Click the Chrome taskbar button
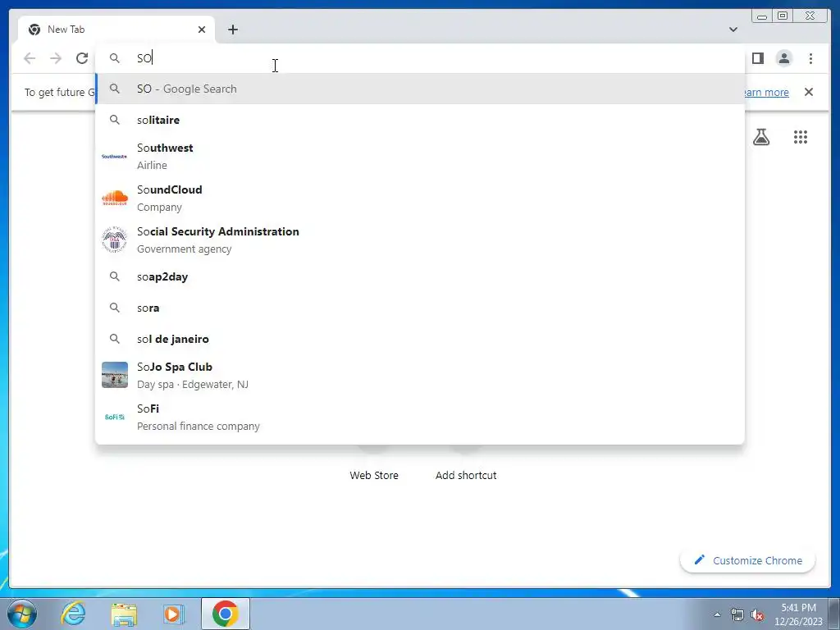This screenshot has width=840, height=630. [x=225, y=614]
